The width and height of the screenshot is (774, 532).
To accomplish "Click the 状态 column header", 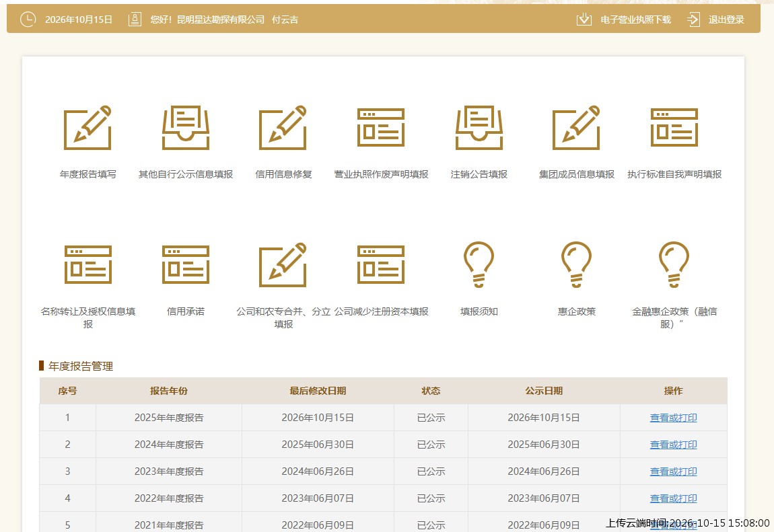I will click(431, 391).
